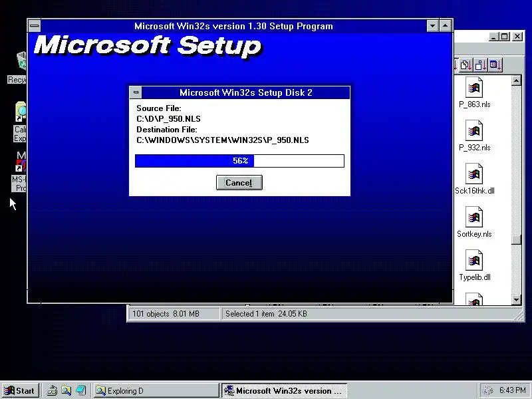Open the Win32s Setup Program control menu box
This screenshot has width=532, height=399.
pos(35,26)
